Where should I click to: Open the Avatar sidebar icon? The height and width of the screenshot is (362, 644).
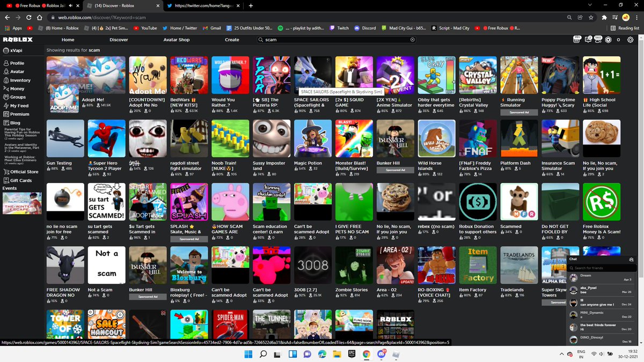6,71
